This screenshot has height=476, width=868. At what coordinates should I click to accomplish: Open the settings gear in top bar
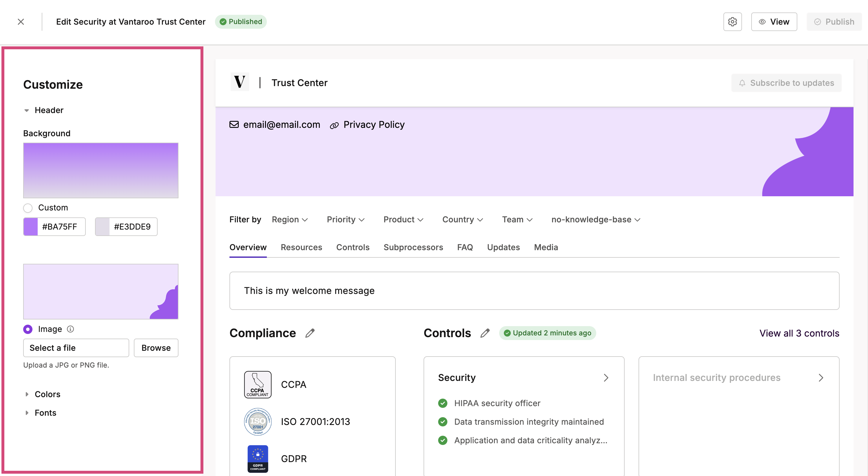732,21
